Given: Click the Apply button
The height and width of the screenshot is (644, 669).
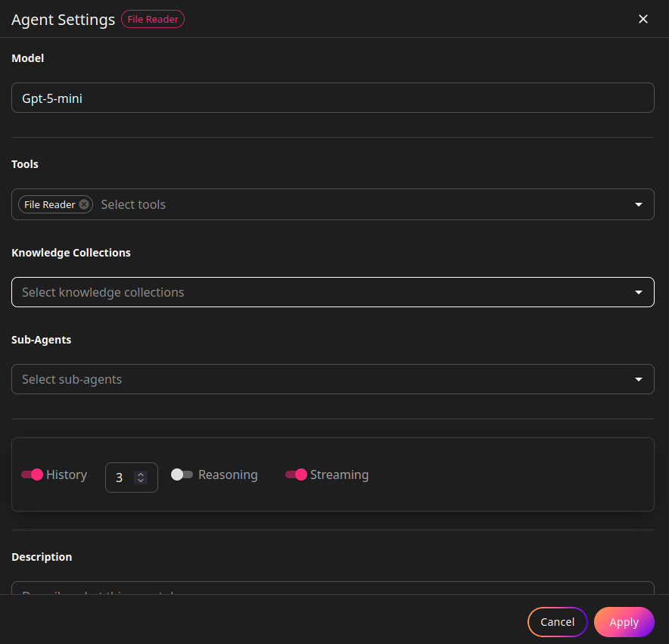Looking at the screenshot, I should pos(624,622).
